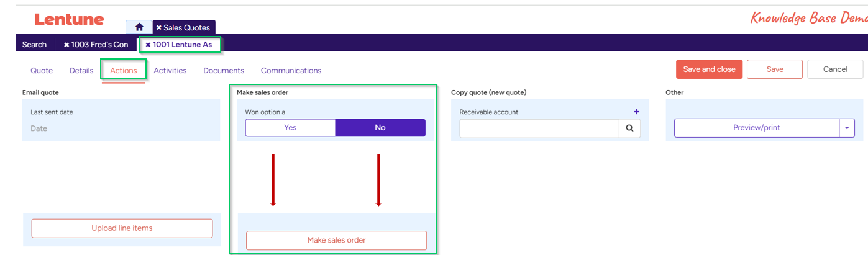
Task: Set Won option a to No
Action: (x=380, y=128)
